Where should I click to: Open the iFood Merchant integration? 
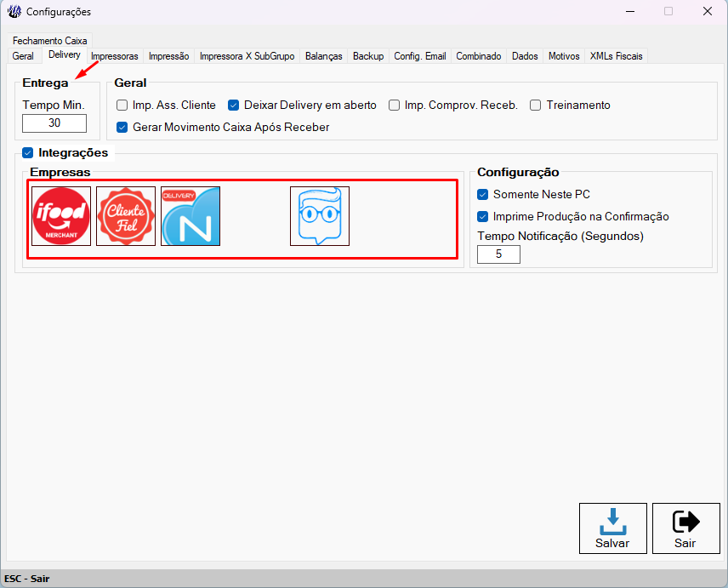(61, 216)
